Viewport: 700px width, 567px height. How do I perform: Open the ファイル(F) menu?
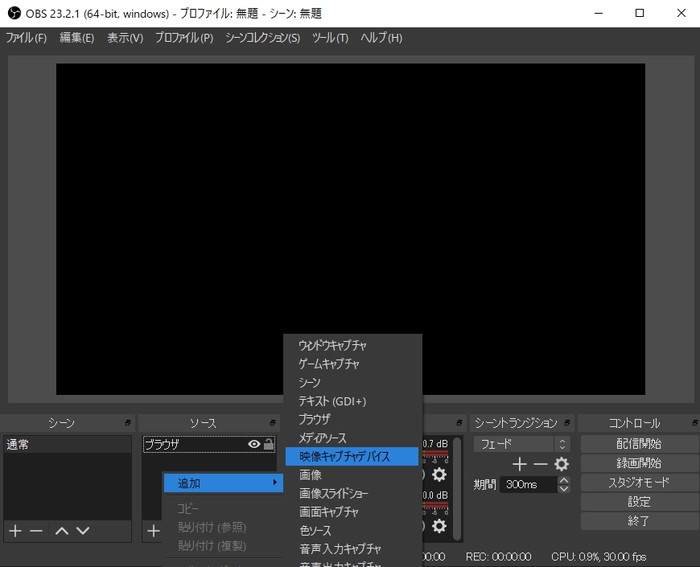26,38
